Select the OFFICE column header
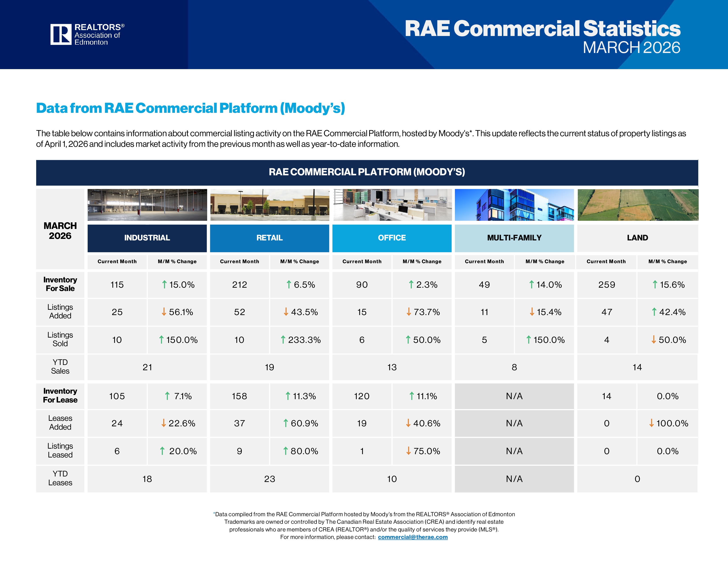Image resolution: width=728 pixels, height=563 pixels. click(x=392, y=238)
